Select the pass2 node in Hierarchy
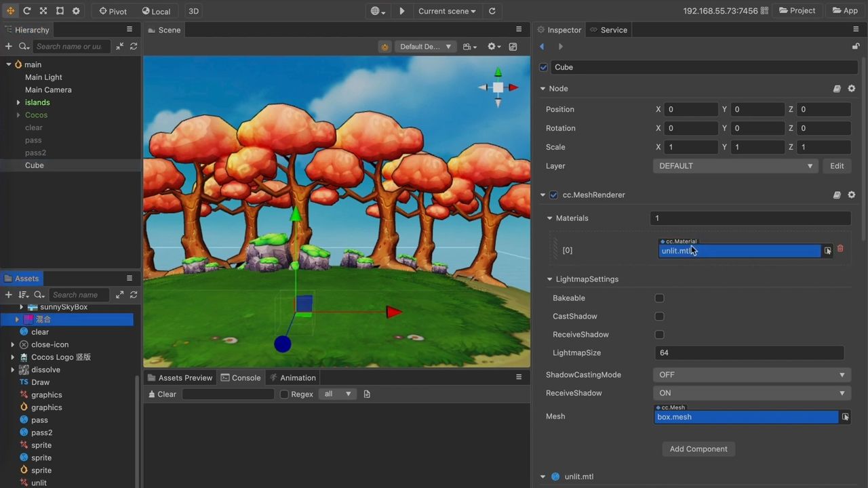 tap(35, 152)
